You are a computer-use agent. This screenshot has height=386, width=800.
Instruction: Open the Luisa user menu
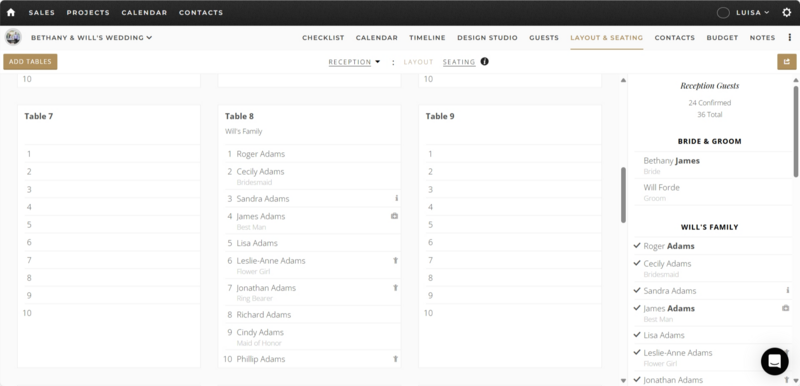[x=753, y=13]
